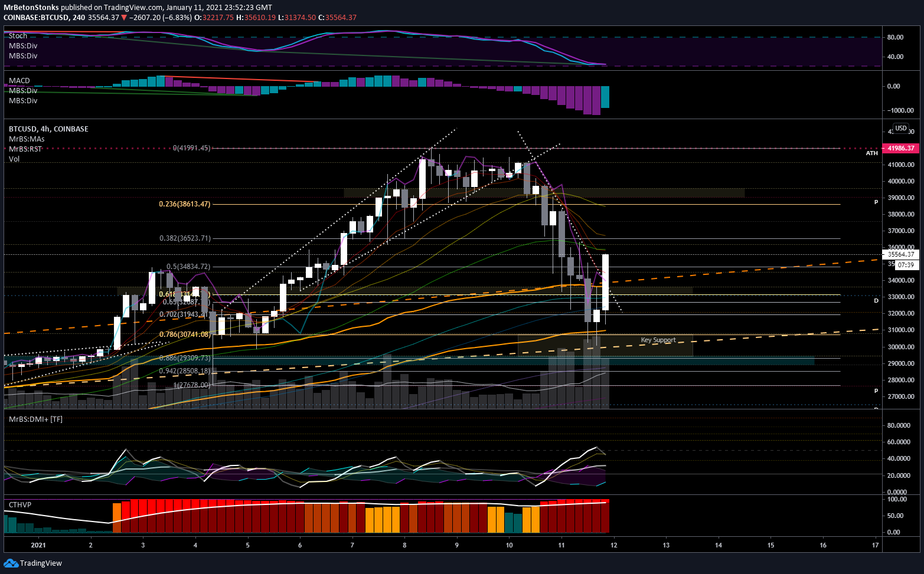Image resolution: width=924 pixels, height=574 pixels.
Task: Click the MrBetonStonks published header line
Action: tap(138, 8)
